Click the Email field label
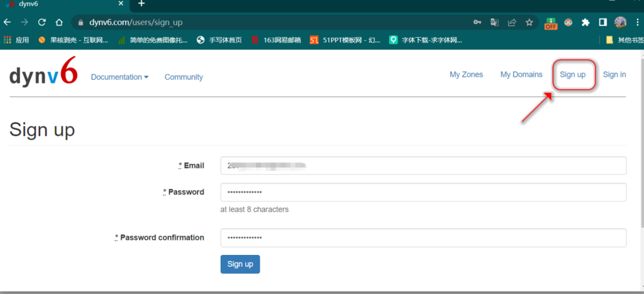The image size is (644, 294). (191, 166)
